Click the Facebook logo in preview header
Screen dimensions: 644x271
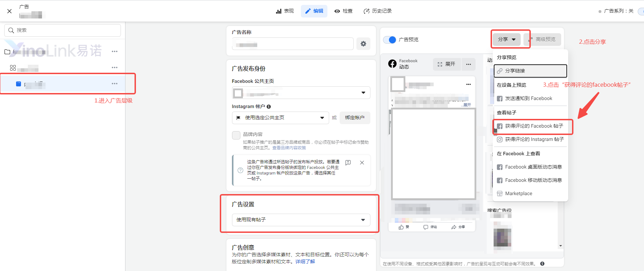pos(392,64)
